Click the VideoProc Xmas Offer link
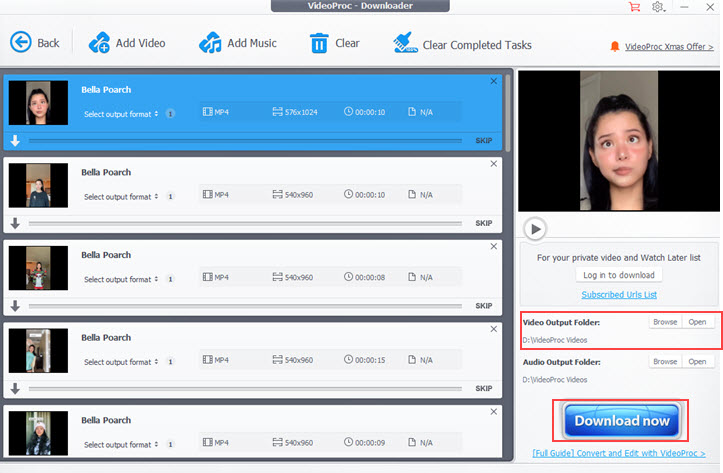Image resolution: width=723 pixels, height=473 pixels. [669, 47]
